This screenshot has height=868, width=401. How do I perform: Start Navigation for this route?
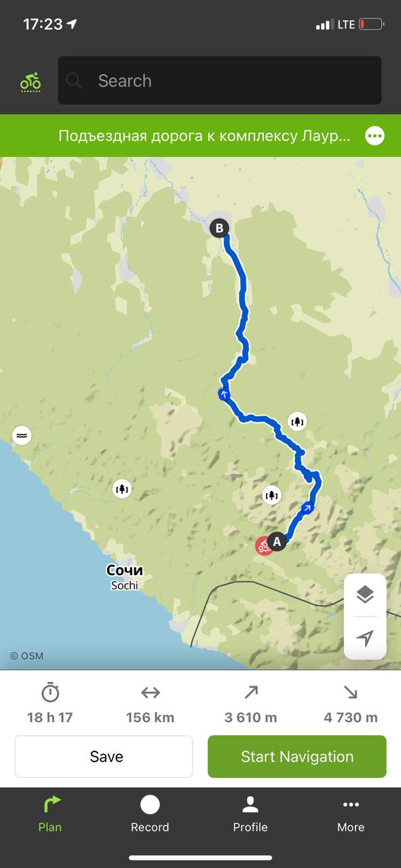click(297, 756)
